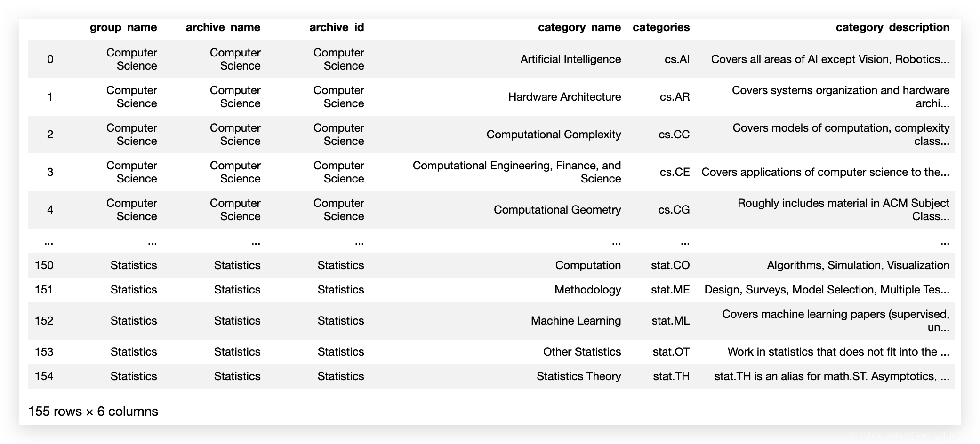The image size is (980, 444).
Task: Click the stat.ME category code
Action: (670, 290)
